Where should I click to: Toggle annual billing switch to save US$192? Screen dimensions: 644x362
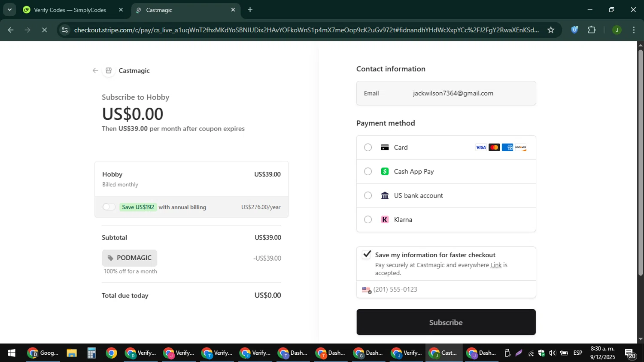tap(109, 207)
